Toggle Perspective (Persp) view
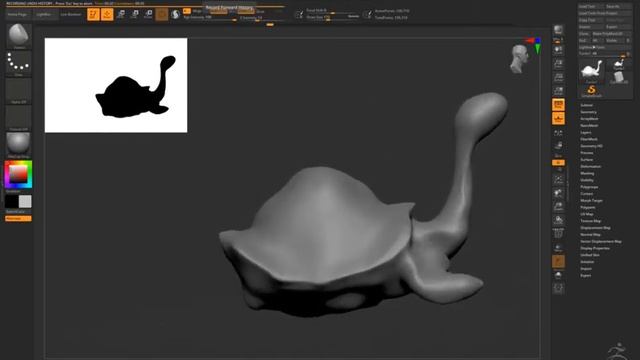This screenshot has width=640, height=360. coord(558,104)
